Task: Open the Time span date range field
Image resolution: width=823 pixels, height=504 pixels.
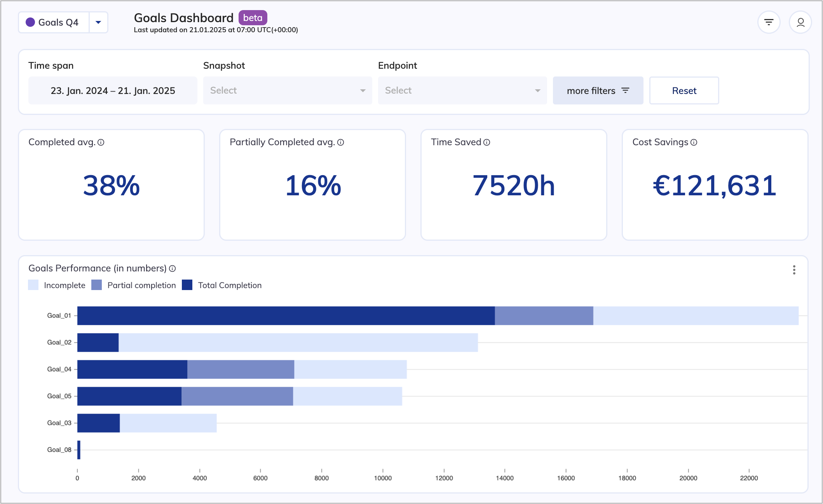Action: [x=113, y=90]
